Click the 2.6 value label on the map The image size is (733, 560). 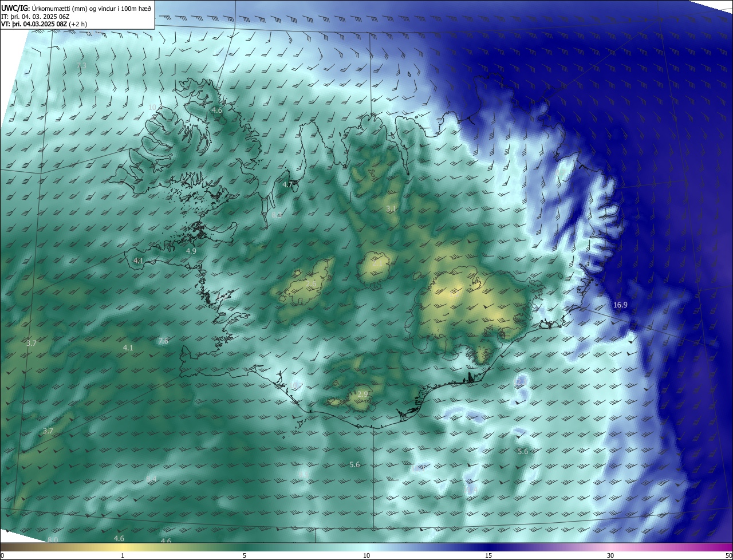311,284
